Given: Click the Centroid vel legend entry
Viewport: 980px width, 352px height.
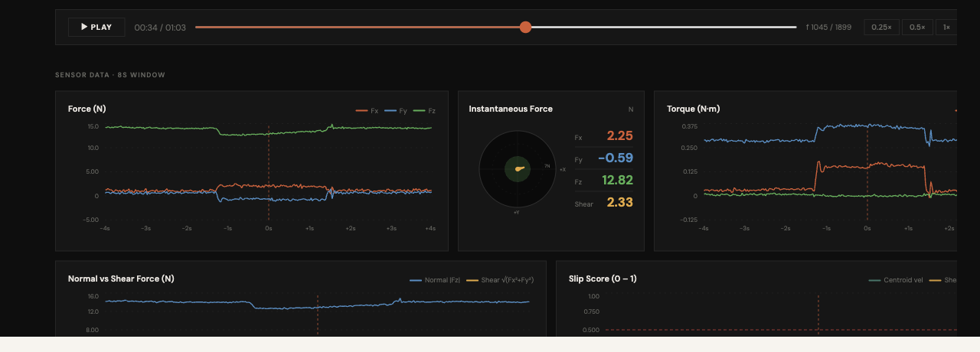Looking at the screenshot, I should point(896,280).
